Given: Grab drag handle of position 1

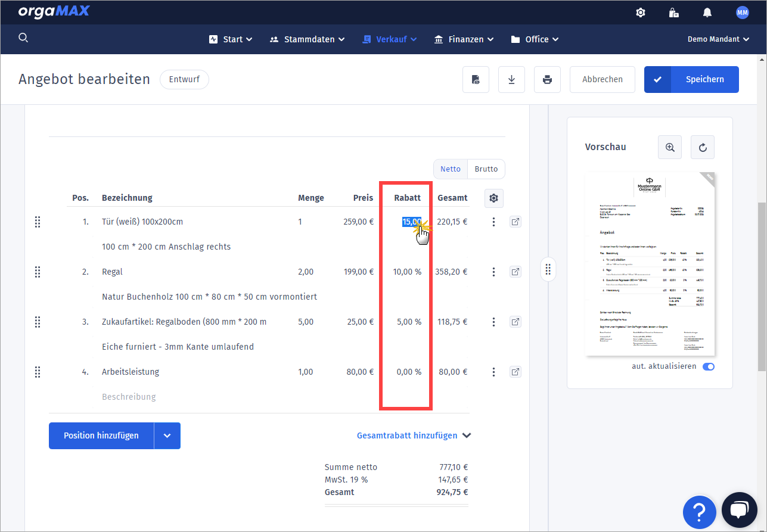Looking at the screenshot, I should point(38,222).
